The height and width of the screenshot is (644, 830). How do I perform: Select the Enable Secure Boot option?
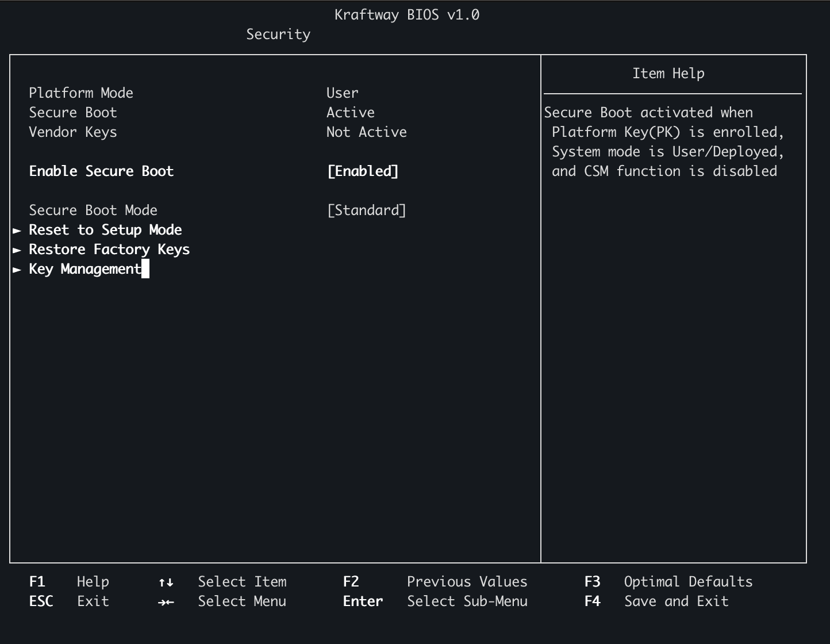[x=101, y=171]
